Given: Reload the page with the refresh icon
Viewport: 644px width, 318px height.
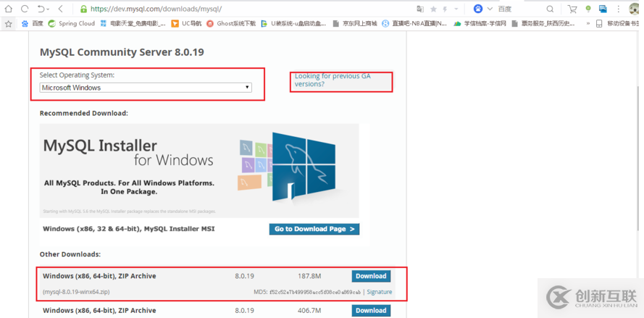Looking at the screenshot, I should coord(25,9).
